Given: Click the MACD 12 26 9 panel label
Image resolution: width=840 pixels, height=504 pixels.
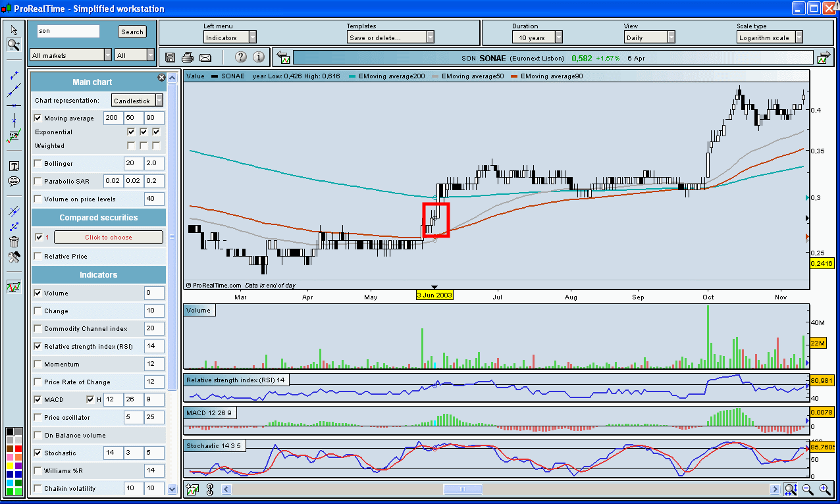Looking at the screenshot, I should pos(211,413).
